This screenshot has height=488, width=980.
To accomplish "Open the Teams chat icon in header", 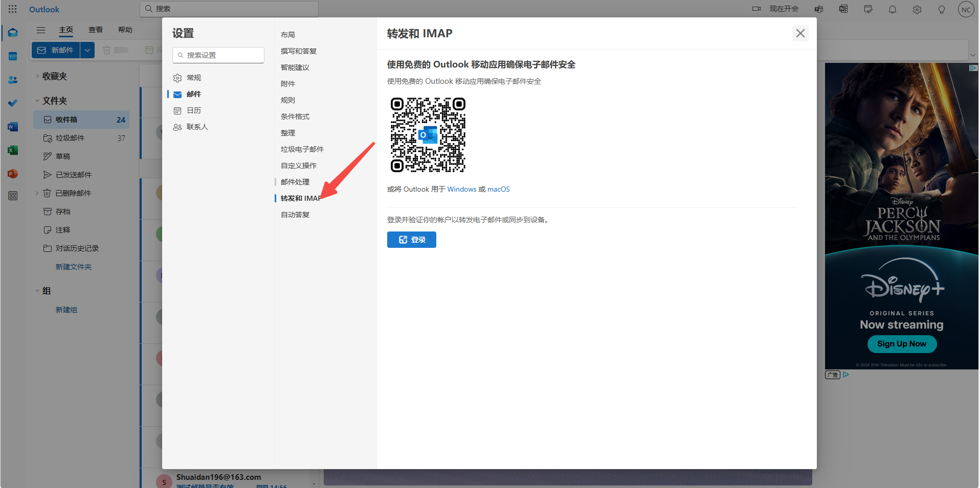I will coord(819,9).
